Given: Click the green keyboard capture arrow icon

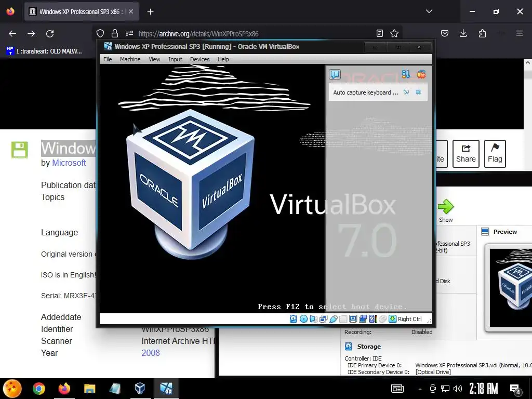Looking at the screenshot, I should pos(393,319).
